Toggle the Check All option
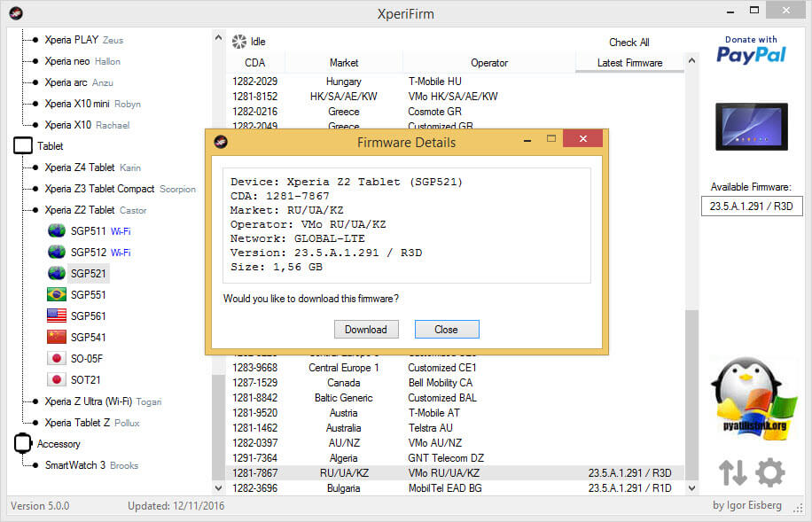 [629, 43]
